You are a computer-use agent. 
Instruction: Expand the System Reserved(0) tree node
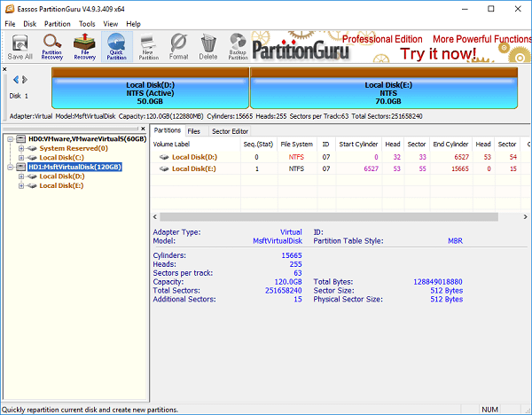click(21, 148)
